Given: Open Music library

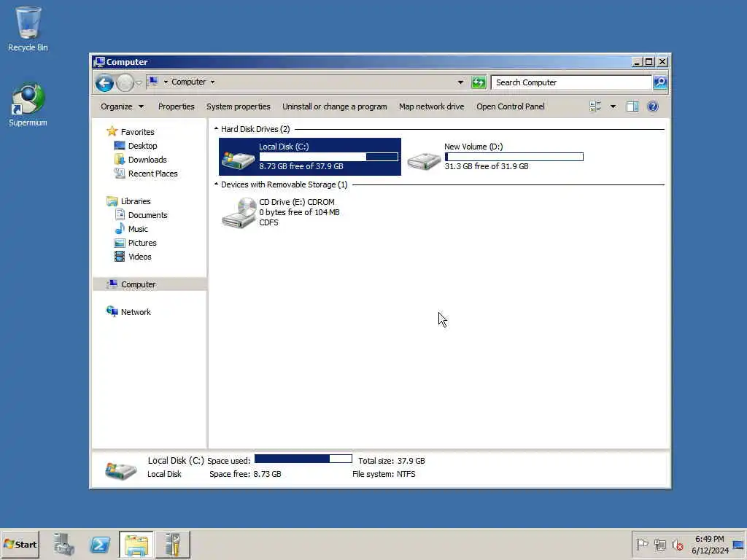Looking at the screenshot, I should tap(138, 228).
